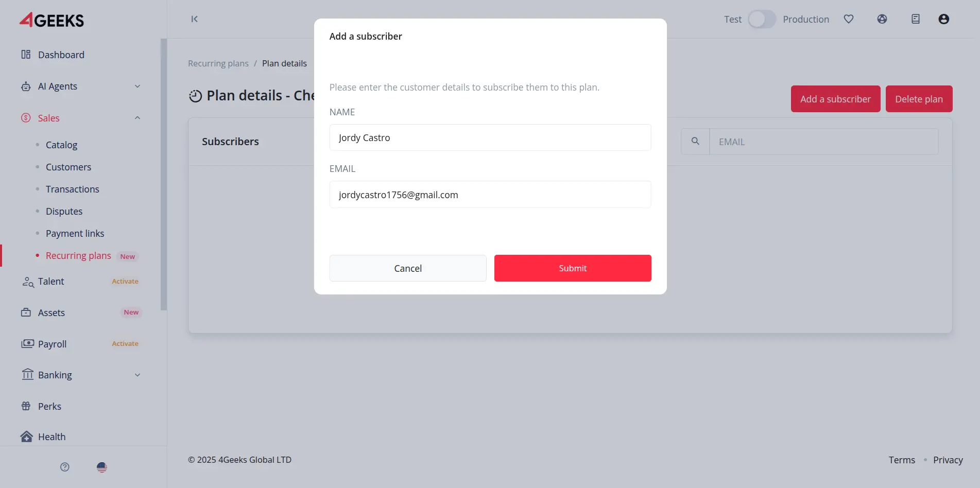Expand the AI Agents menu chevron
980x488 pixels.
click(137, 86)
